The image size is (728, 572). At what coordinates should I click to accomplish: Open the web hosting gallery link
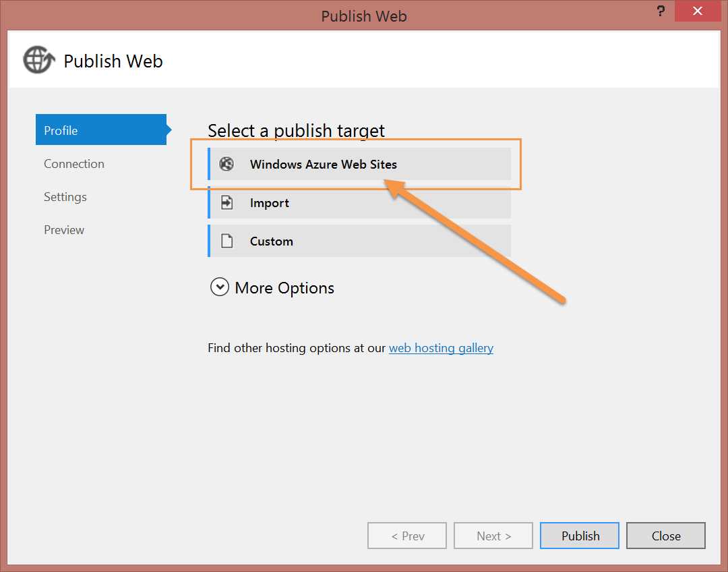[x=441, y=347]
